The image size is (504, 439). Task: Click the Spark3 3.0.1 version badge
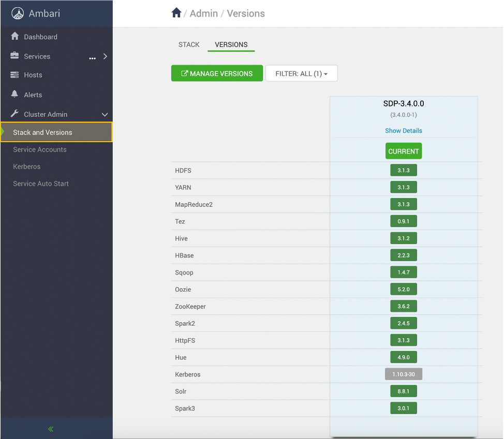pyautogui.click(x=404, y=408)
